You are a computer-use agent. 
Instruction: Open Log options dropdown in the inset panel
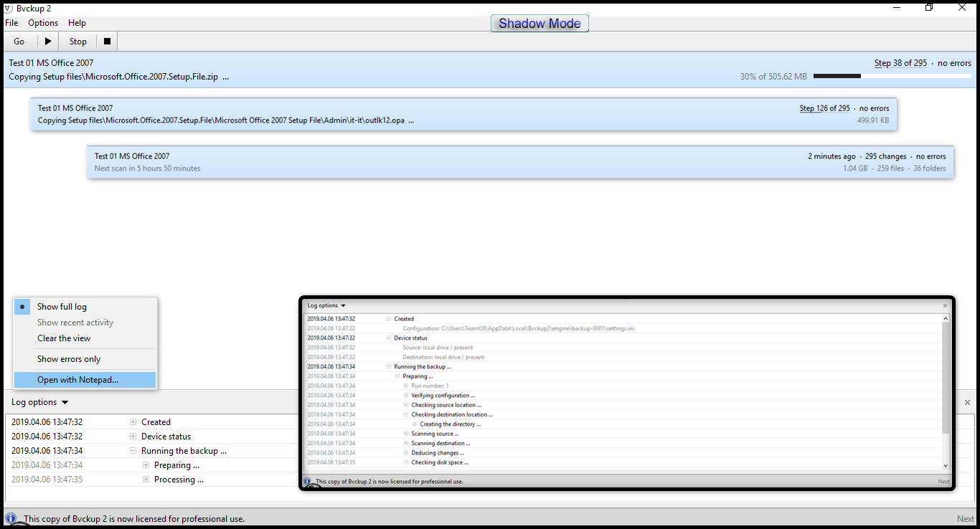tap(326, 305)
